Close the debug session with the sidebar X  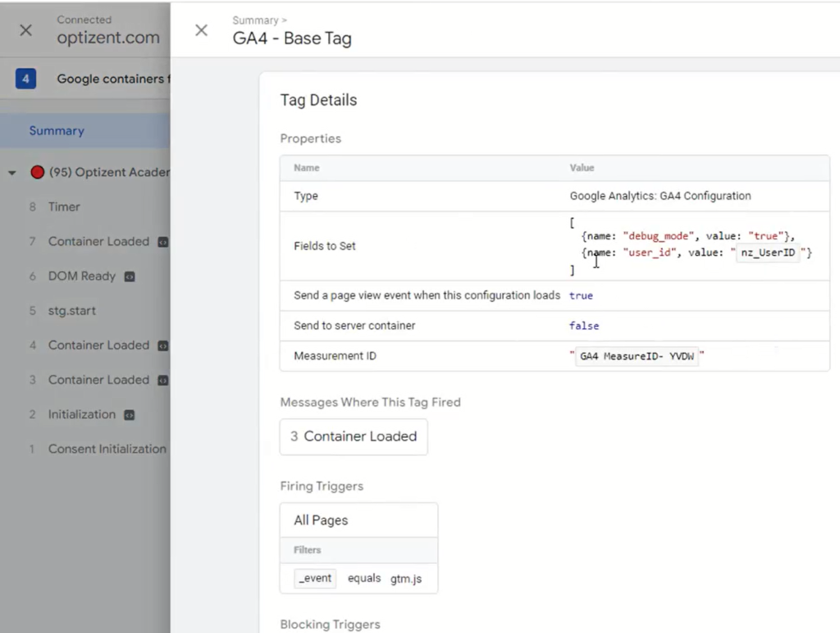[x=26, y=30]
